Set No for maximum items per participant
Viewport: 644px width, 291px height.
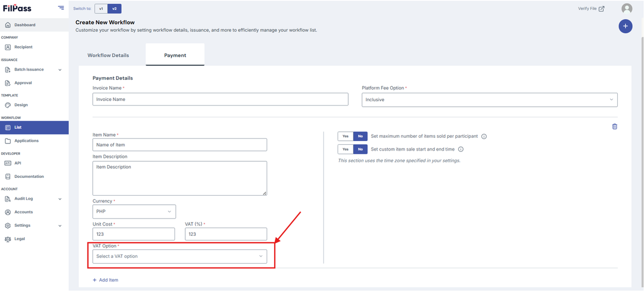[360, 136]
